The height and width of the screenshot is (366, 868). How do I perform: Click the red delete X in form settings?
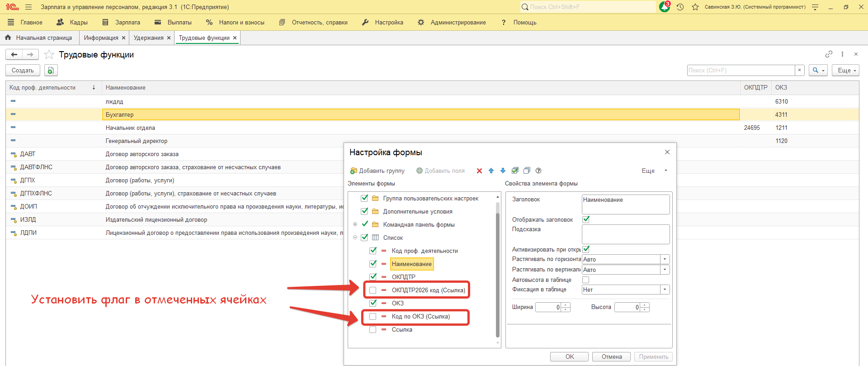[479, 171]
